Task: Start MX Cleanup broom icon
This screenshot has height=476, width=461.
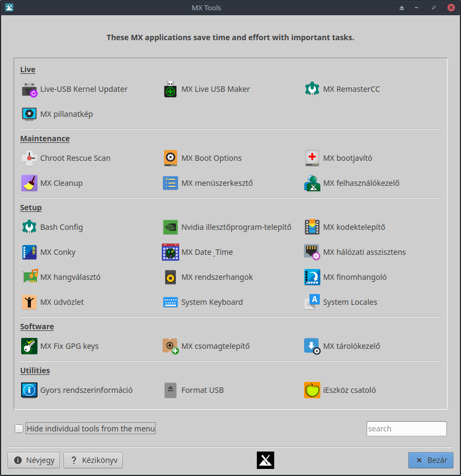Action: [x=29, y=183]
